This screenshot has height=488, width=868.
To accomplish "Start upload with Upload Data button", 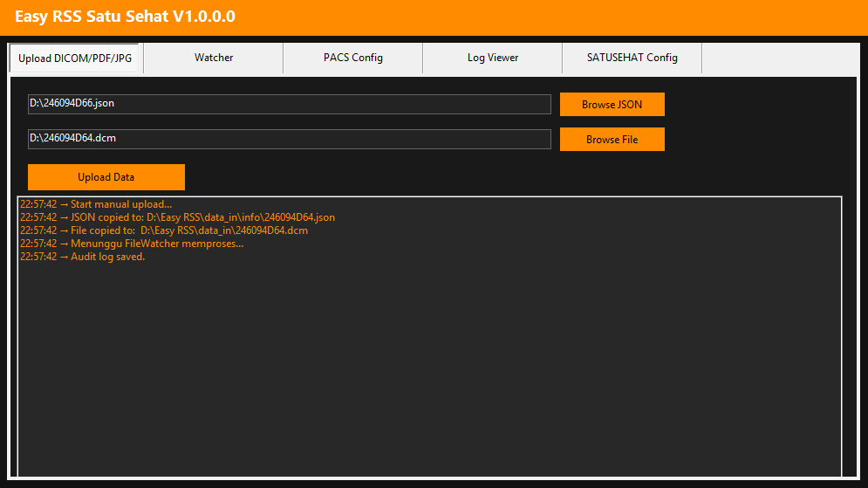I will coord(106,177).
